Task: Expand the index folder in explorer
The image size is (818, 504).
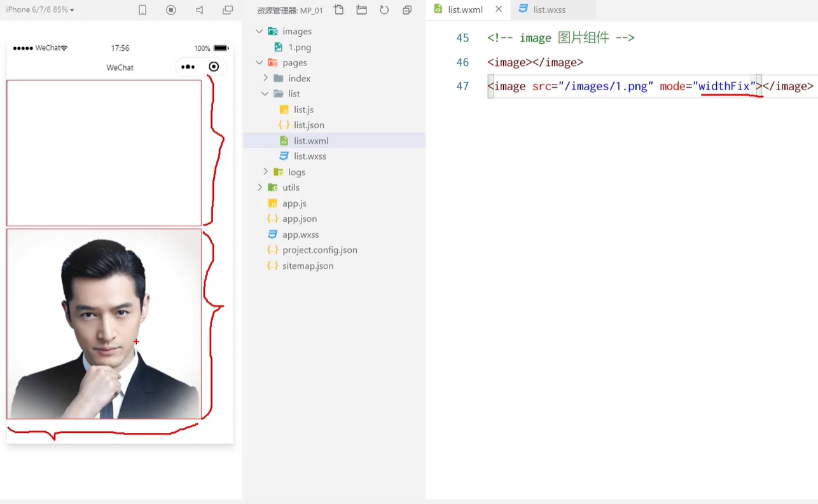Action: click(x=267, y=78)
